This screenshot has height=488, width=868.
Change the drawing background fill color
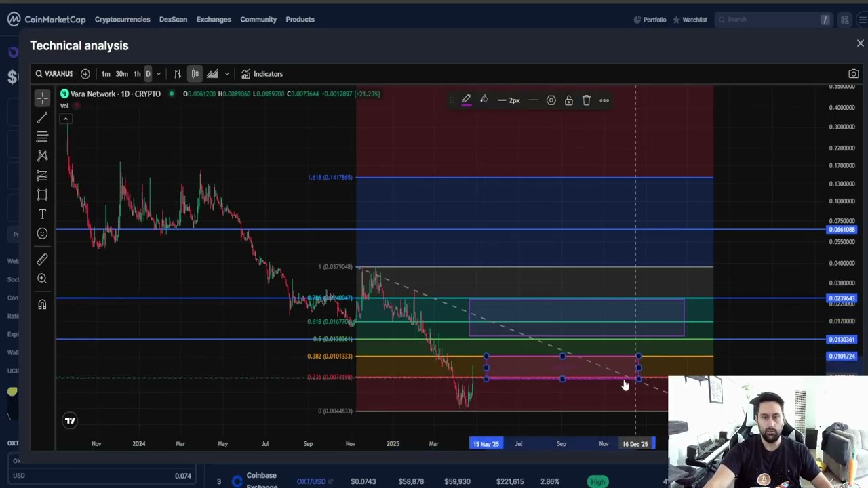tap(484, 100)
